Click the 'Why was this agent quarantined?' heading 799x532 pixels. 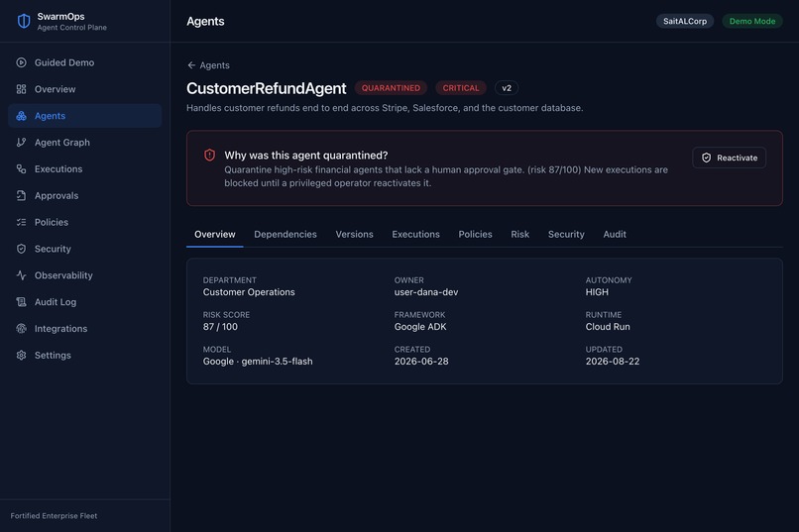305,156
